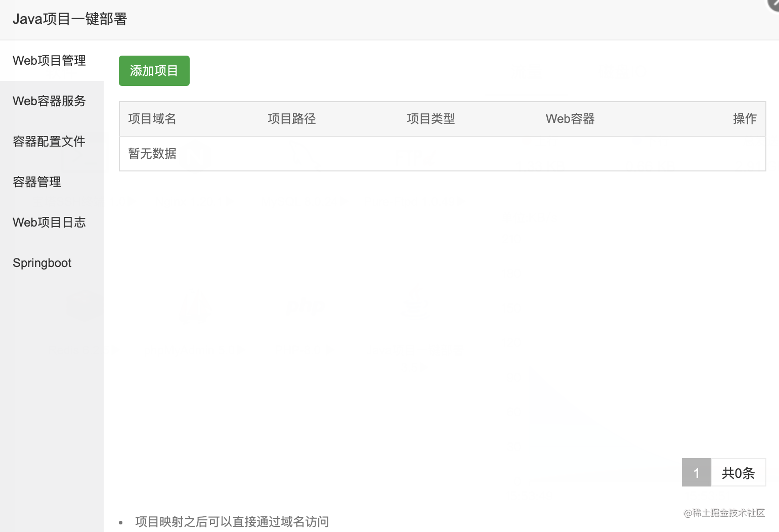Click the 项目类型 column header
Viewport: 779px width, 532px height.
[431, 119]
